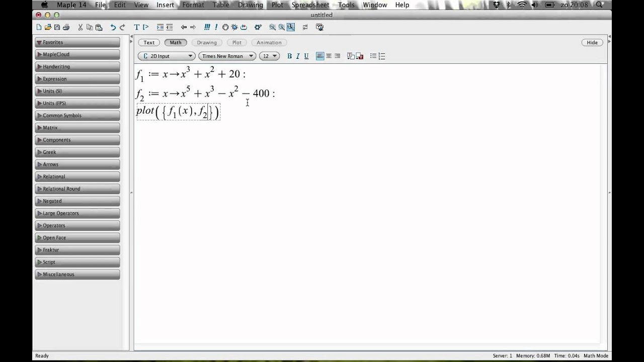644x362 pixels.
Task: Open the gears options icon in the toolbar
Action: [x=258, y=27]
